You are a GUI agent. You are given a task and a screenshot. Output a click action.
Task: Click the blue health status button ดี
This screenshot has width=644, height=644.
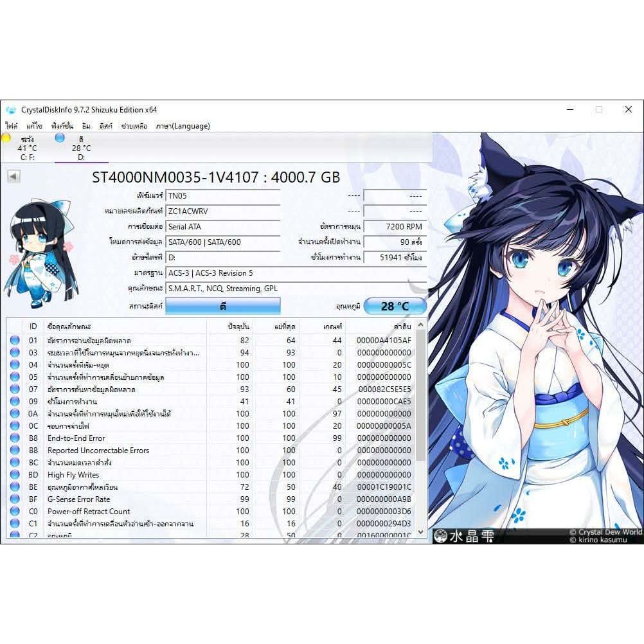(222, 306)
